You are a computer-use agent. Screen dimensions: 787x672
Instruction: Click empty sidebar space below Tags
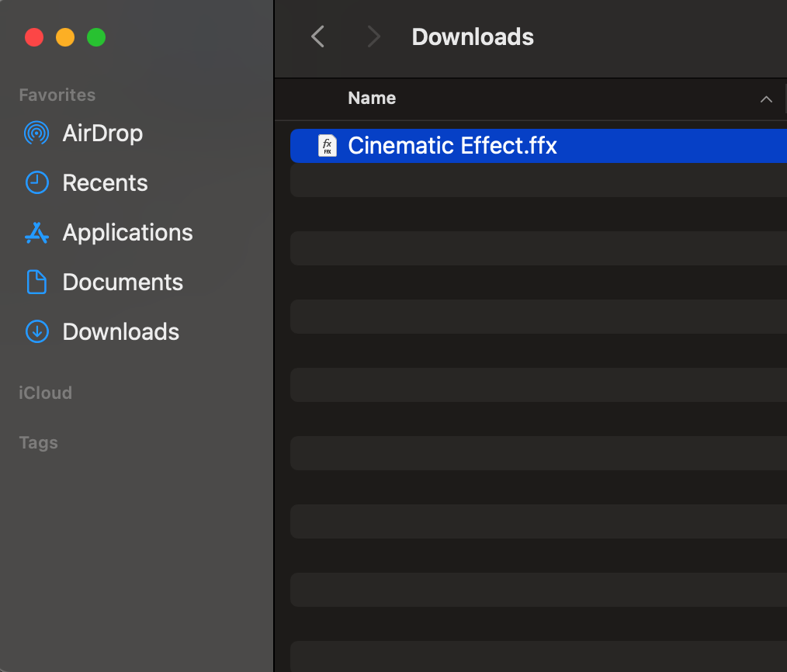click(136, 559)
